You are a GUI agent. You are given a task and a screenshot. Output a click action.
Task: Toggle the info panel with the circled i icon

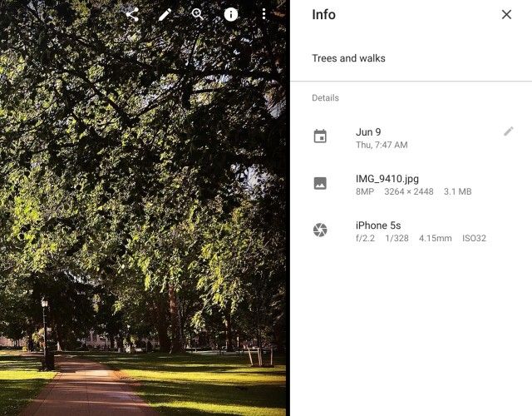pos(231,15)
